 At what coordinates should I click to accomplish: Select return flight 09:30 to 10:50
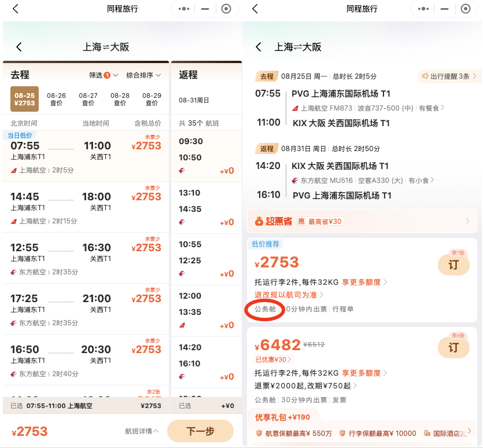click(207, 156)
